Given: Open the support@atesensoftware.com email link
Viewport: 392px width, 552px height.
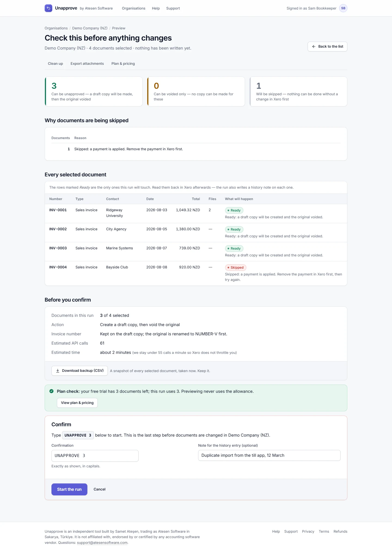Looking at the screenshot, I should (x=102, y=542).
